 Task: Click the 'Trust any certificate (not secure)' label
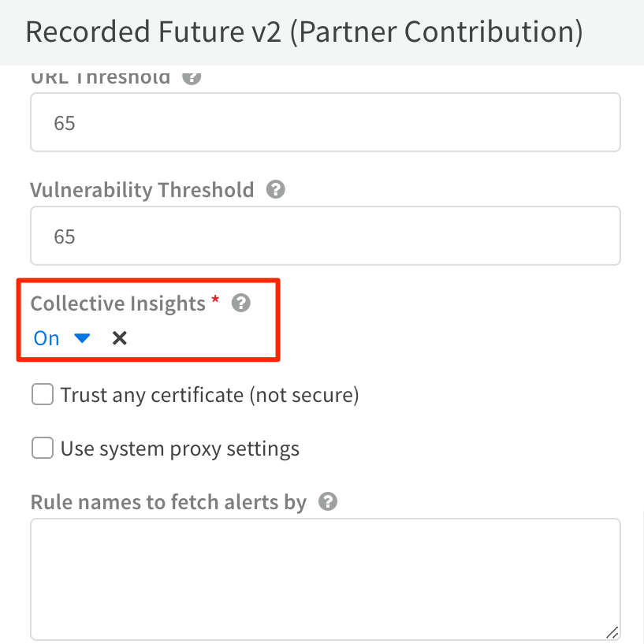click(210, 395)
